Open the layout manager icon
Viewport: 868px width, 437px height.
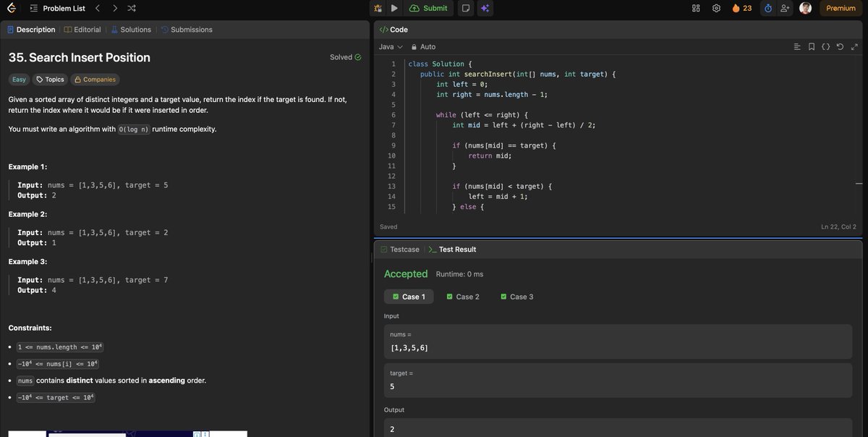pyautogui.click(x=697, y=8)
